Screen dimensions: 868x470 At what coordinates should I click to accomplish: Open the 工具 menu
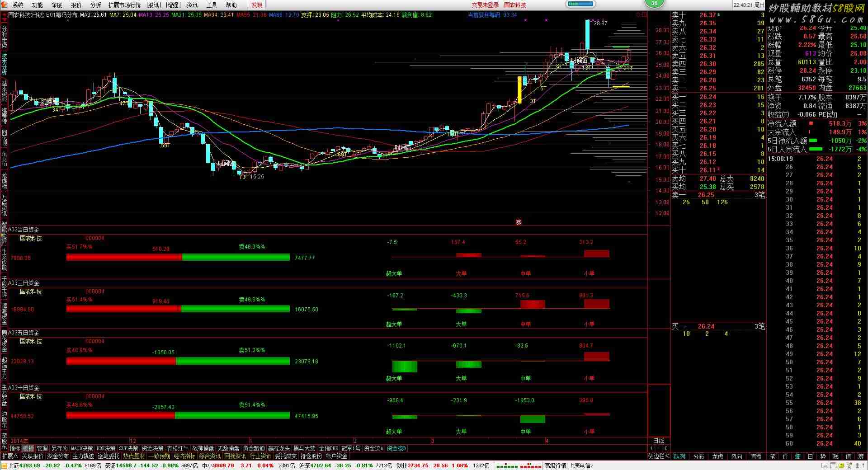click(212, 5)
